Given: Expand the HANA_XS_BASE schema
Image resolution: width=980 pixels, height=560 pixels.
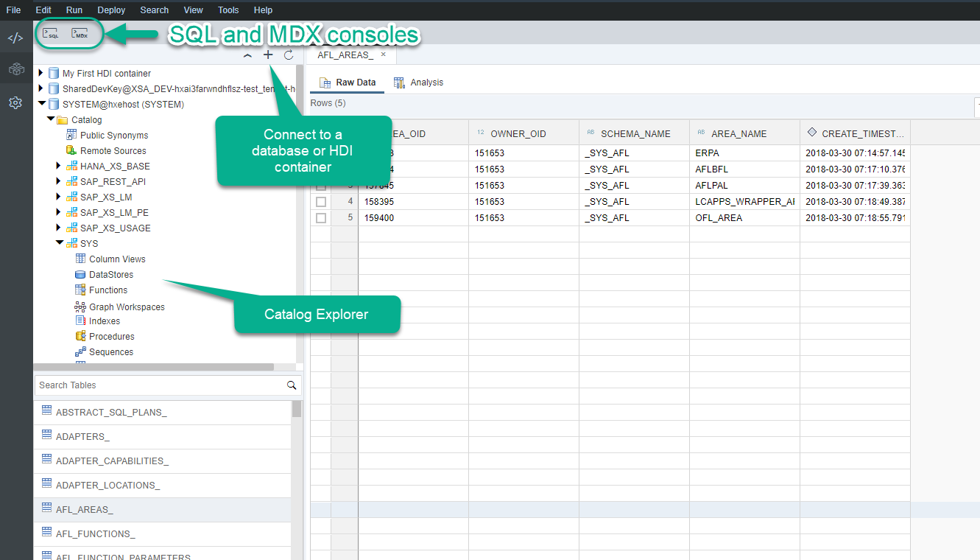Looking at the screenshot, I should coord(59,166).
